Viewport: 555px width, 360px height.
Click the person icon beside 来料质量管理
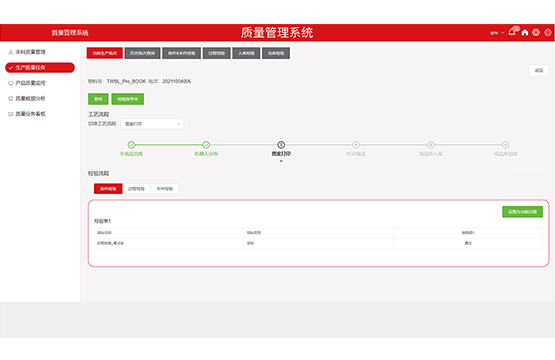(11, 52)
